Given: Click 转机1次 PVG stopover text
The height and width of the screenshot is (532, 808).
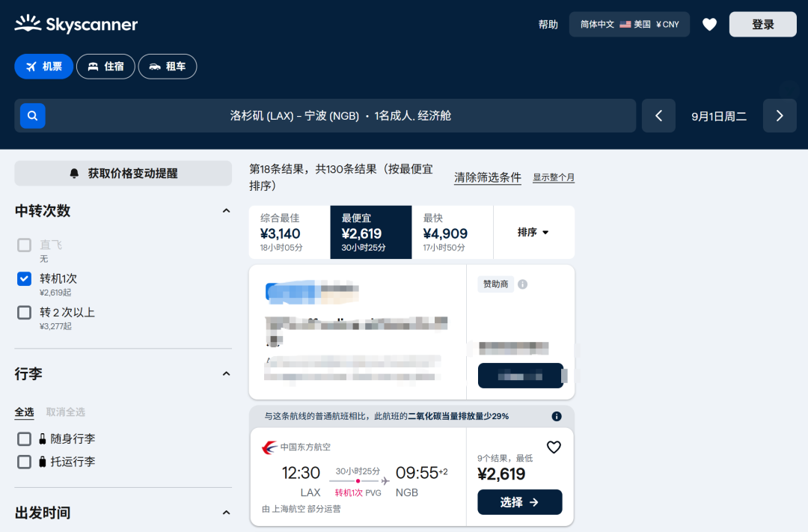Looking at the screenshot, I should tap(358, 493).
